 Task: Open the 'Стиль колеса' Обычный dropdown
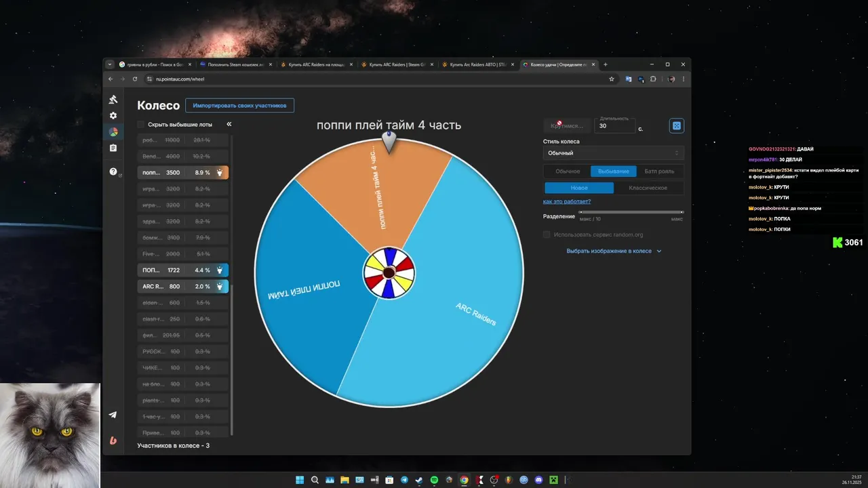(614, 153)
